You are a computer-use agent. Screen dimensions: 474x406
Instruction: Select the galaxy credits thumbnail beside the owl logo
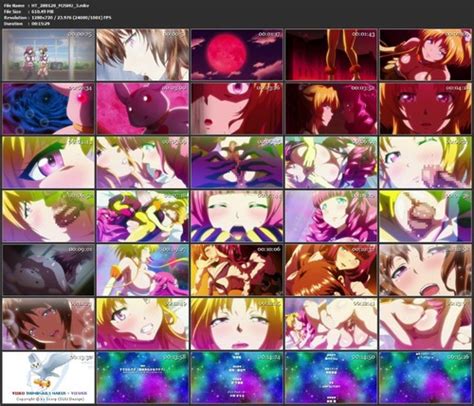[x=142, y=378]
